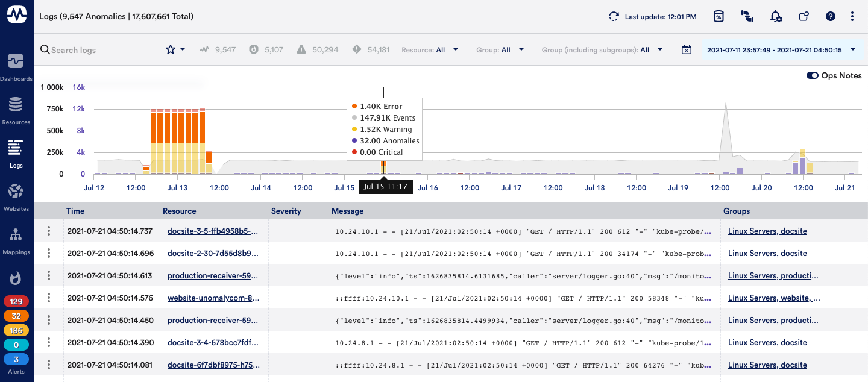This screenshot has width=868, height=382.
Task: Open the Resources panel from the sidebar
Action: tap(16, 108)
